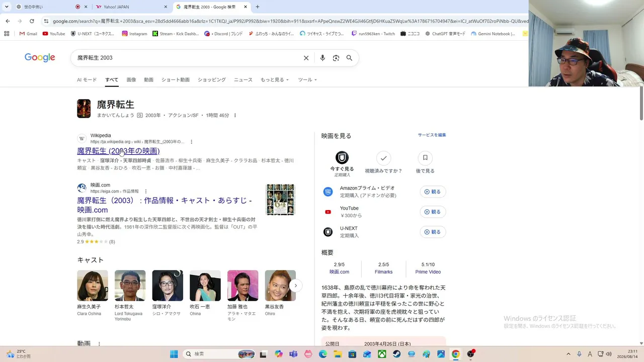Viewport: 644px width, 362px height.
Task: Select cast member 窪塚洋介 photo
Action: tap(168, 286)
